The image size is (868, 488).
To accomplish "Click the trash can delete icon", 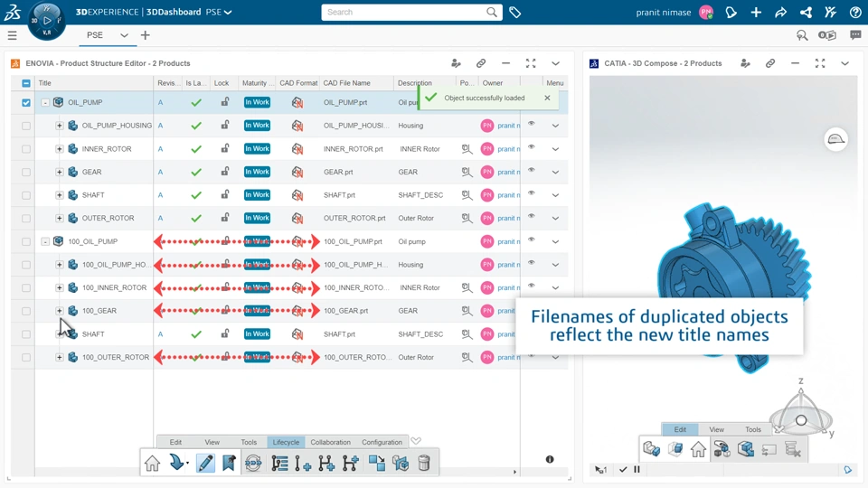I will coord(424,463).
